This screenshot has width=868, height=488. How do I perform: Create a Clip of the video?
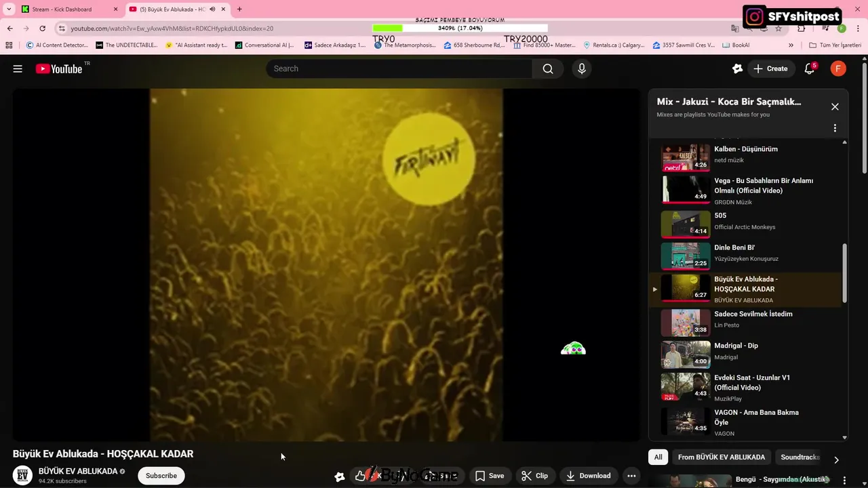pyautogui.click(x=535, y=476)
